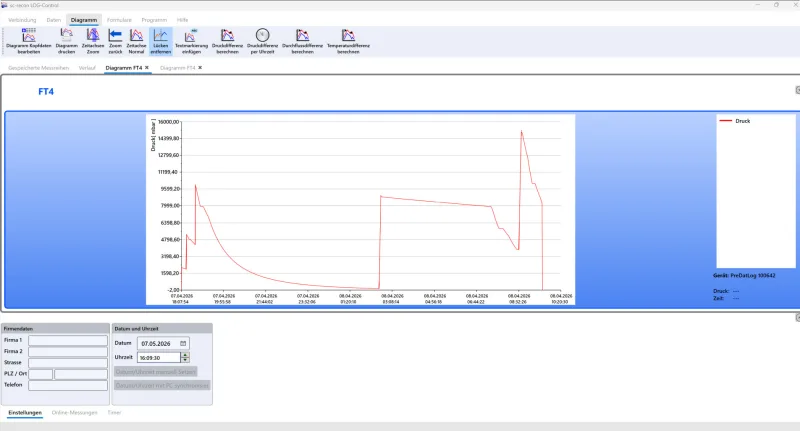Image resolution: width=800 pixels, height=431 pixels.
Task: Click the Druck[ mbar ] axis title
Action: [153, 135]
